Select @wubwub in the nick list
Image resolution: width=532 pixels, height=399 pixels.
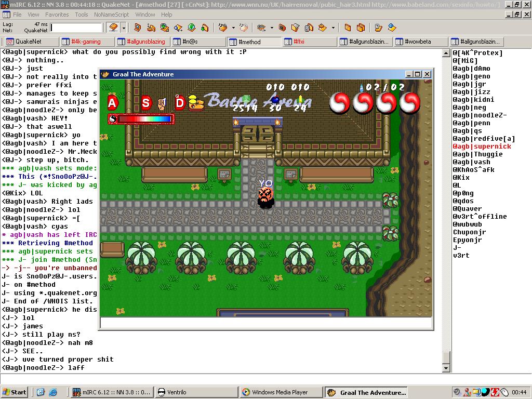(468, 224)
